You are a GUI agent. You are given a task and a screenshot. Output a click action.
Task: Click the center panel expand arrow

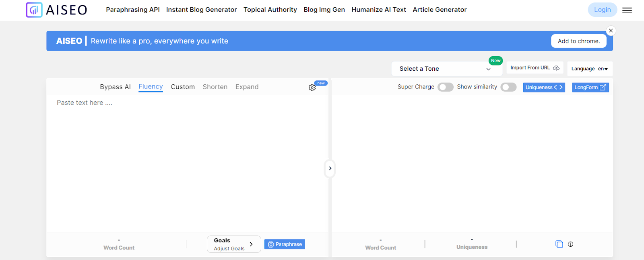point(330,168)
